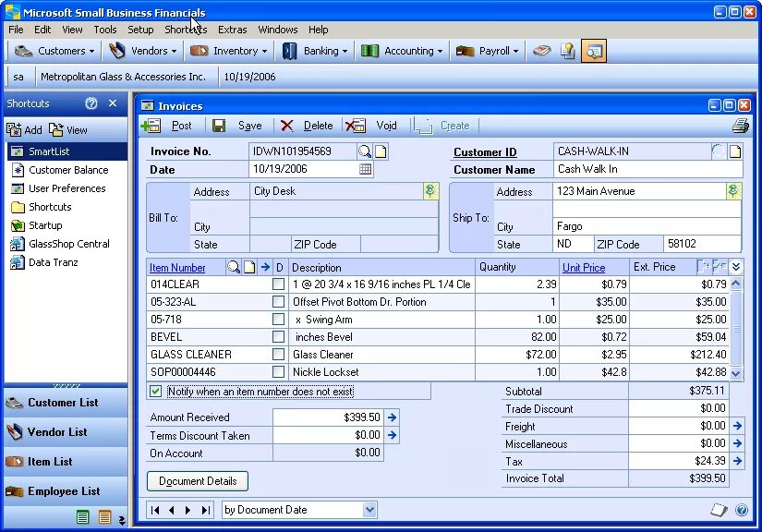Open the Payroll toolbar dropdown
762x532 pixels.
click(487, 51)
